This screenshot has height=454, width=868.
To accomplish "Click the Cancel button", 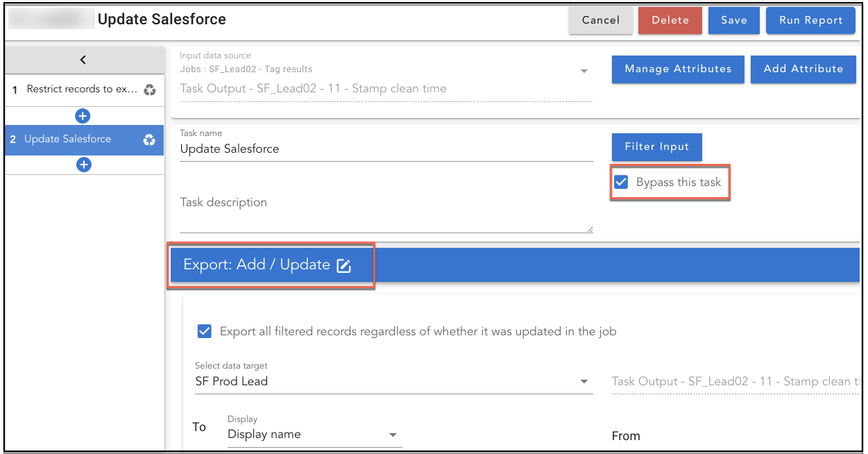I will tap(601, 20).
